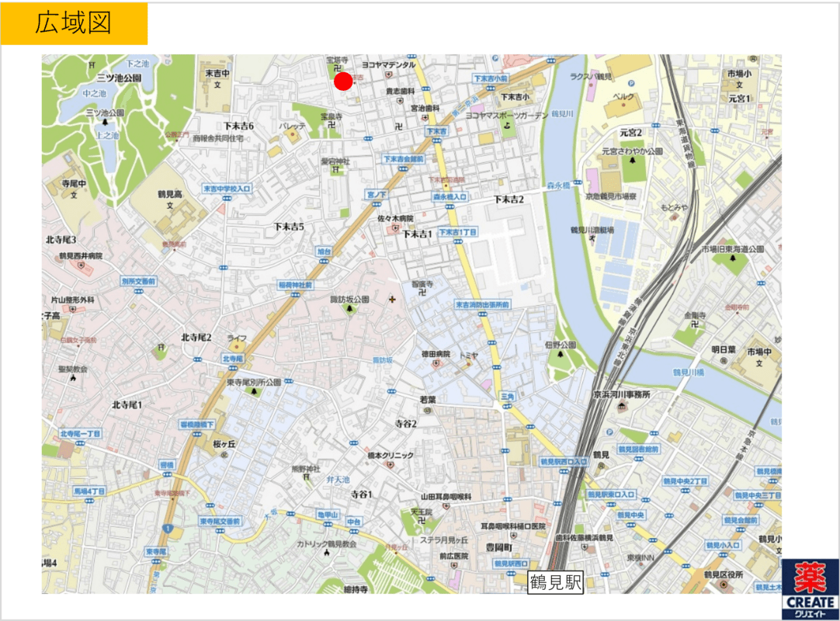Select the 諏訪坂公園 park icon

(x=349, y=310)
